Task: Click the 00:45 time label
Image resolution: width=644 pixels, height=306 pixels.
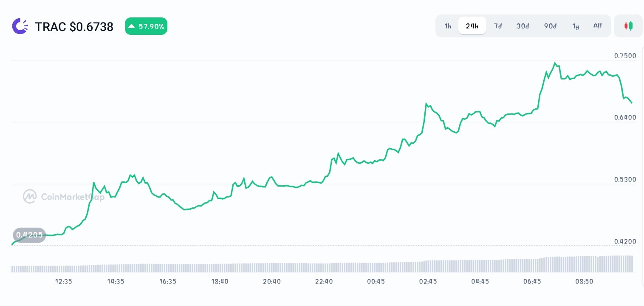Action: pyautogui.click(x=376, y=281)
